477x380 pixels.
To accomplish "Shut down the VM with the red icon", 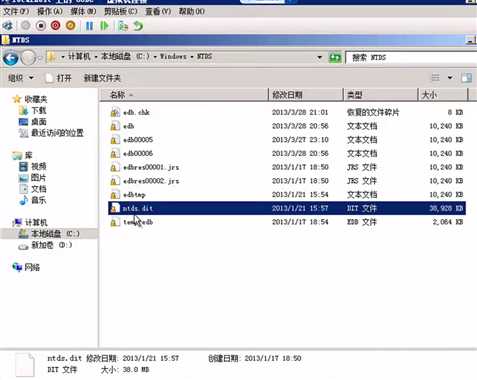I will (x=56, y=26).
